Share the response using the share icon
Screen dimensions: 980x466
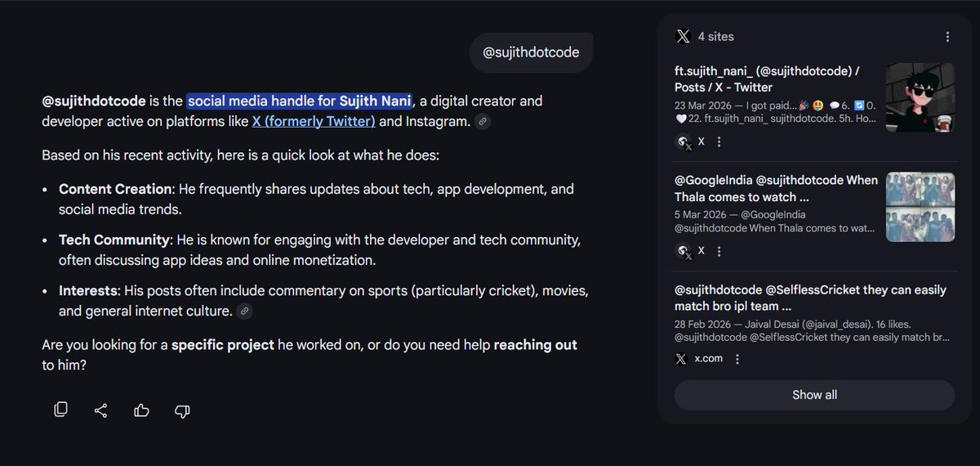tap(101, 410)
